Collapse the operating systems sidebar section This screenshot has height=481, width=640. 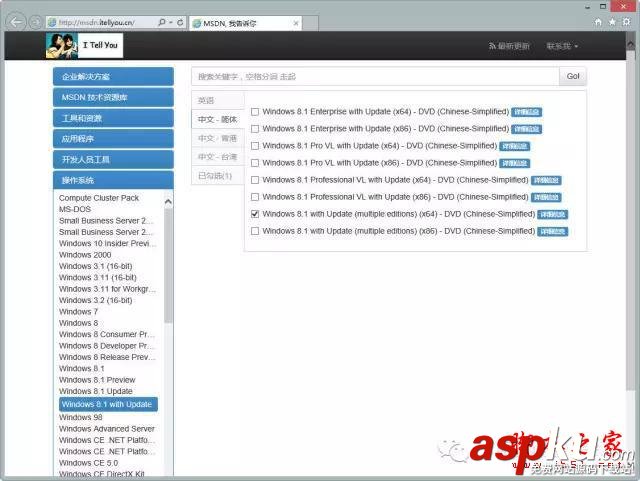(x=113, y=180)
